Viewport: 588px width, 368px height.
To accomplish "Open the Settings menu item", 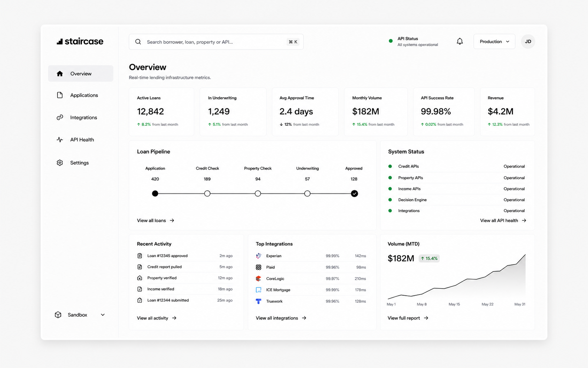I will point(81,162).
